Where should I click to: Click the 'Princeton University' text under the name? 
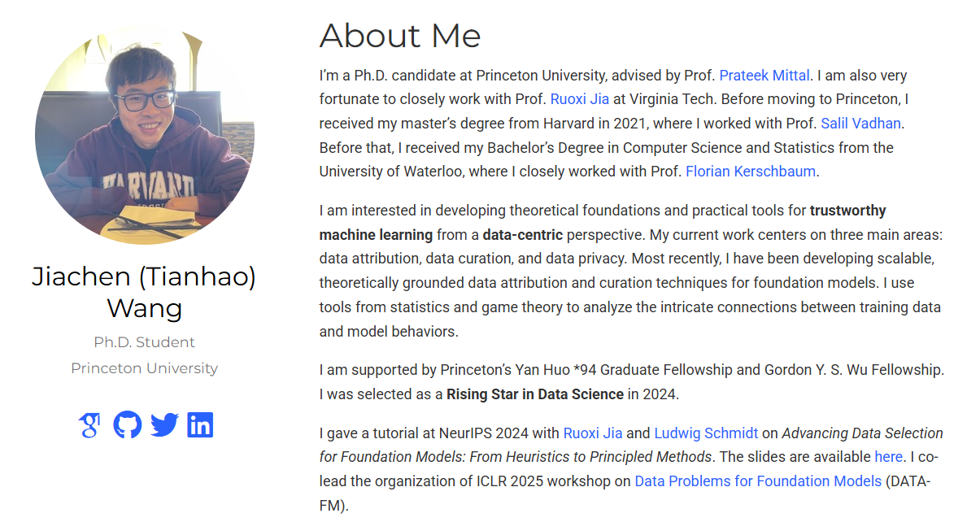[144, 368]
